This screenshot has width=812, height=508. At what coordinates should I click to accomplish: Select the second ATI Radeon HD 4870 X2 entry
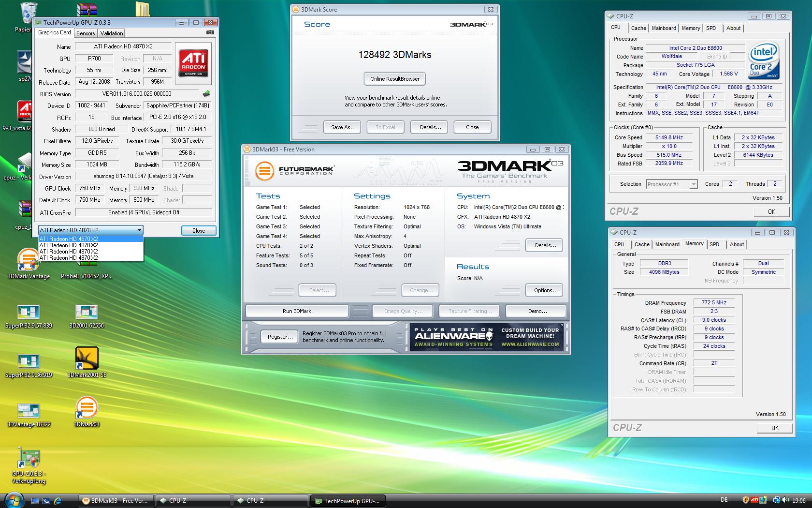pyautogui.click(x=91, y=245)
